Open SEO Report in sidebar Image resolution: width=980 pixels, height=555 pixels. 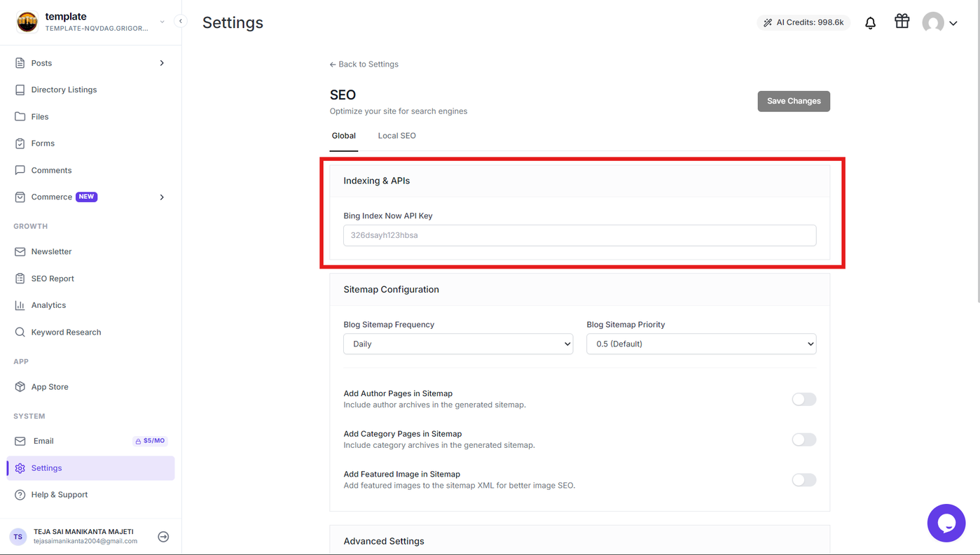53,279
